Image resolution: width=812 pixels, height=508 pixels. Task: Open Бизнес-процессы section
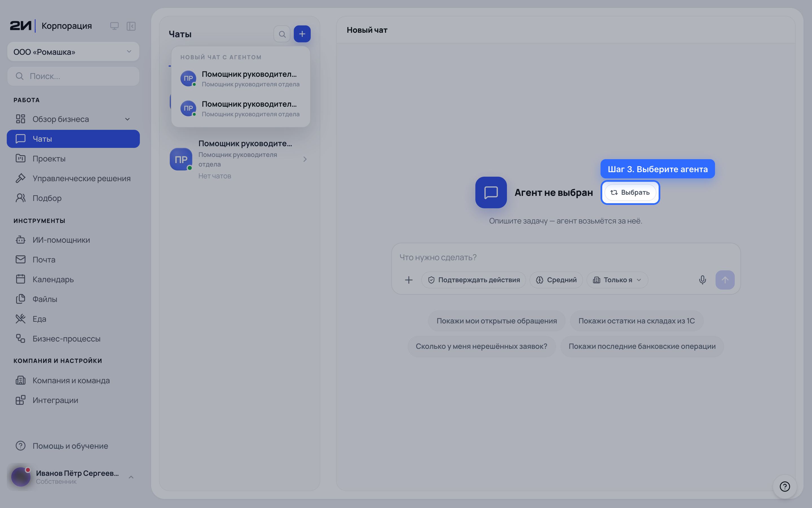(x=73, y=339)
